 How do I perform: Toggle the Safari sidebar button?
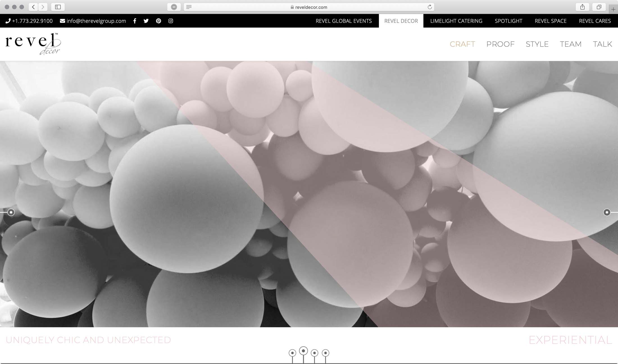coord(58,7)
